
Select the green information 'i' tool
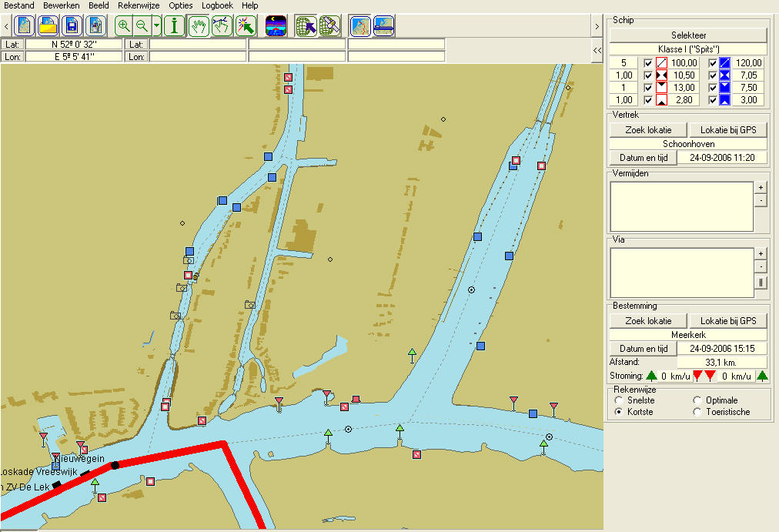[175, 26]
